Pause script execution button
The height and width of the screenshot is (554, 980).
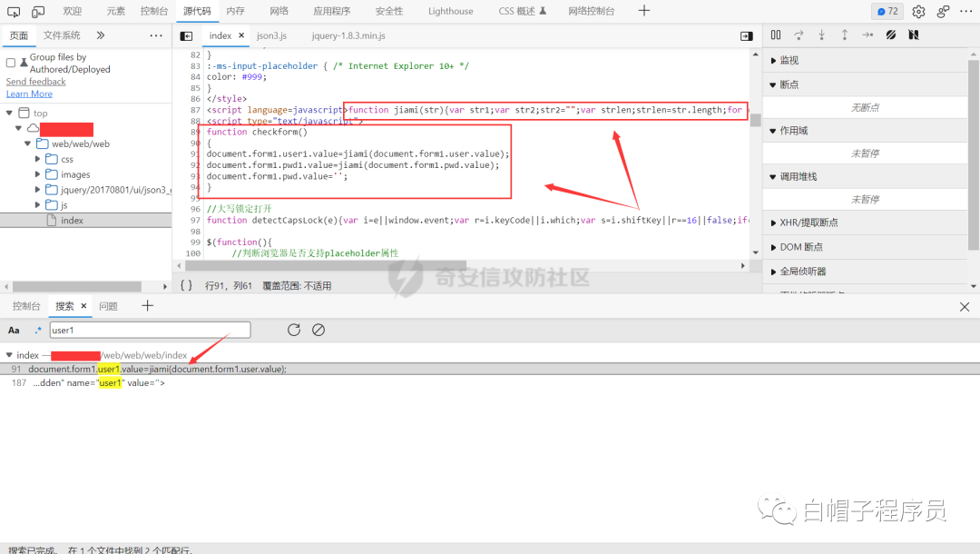(776, 35)
